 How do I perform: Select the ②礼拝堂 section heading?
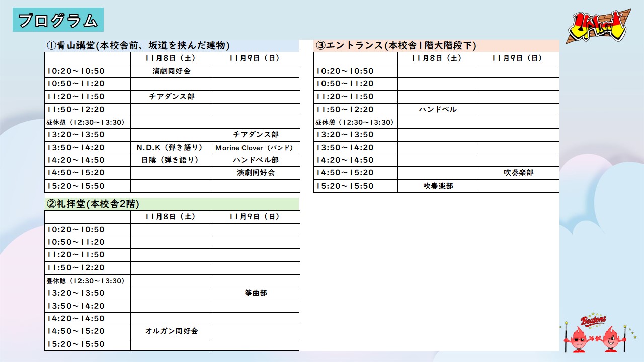[x=93, y=204]
